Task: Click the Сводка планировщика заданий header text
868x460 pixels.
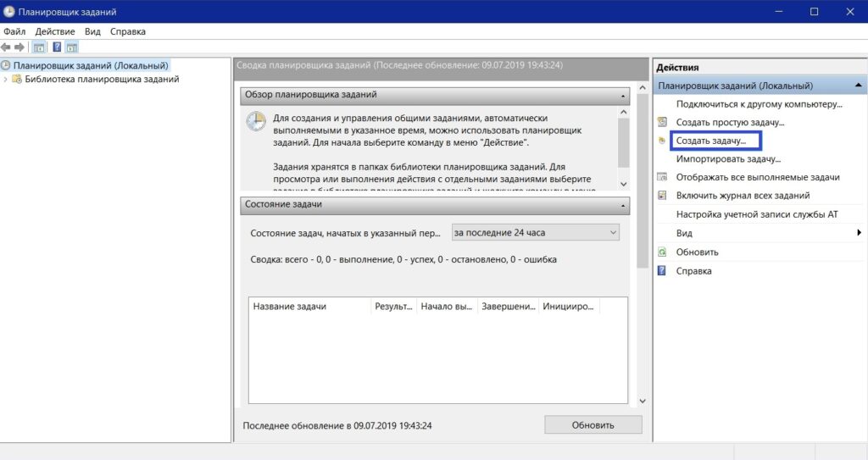Action: pos(400,65)
